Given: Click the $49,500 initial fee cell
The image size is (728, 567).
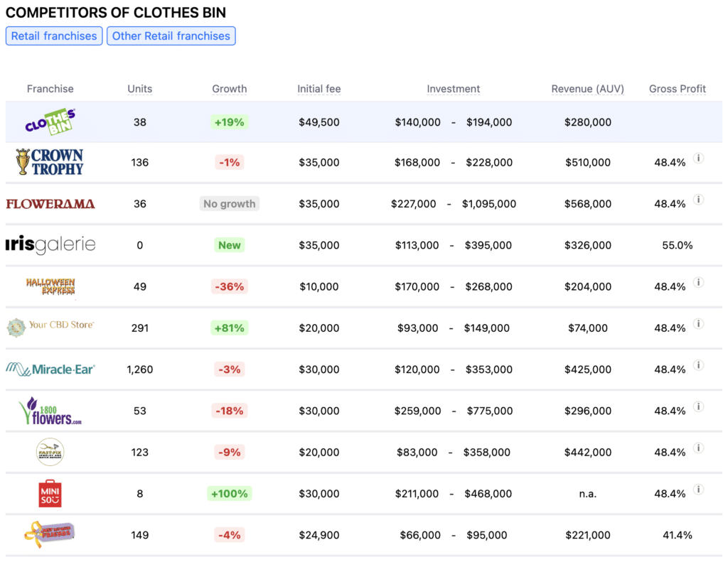Looking at the screenshot, I should point(319,122).
